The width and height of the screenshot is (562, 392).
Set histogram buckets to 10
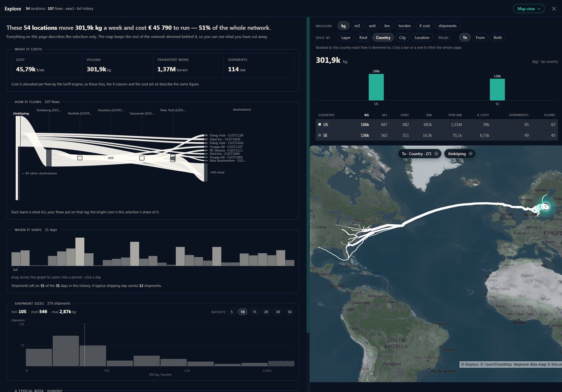click(243, 312)
